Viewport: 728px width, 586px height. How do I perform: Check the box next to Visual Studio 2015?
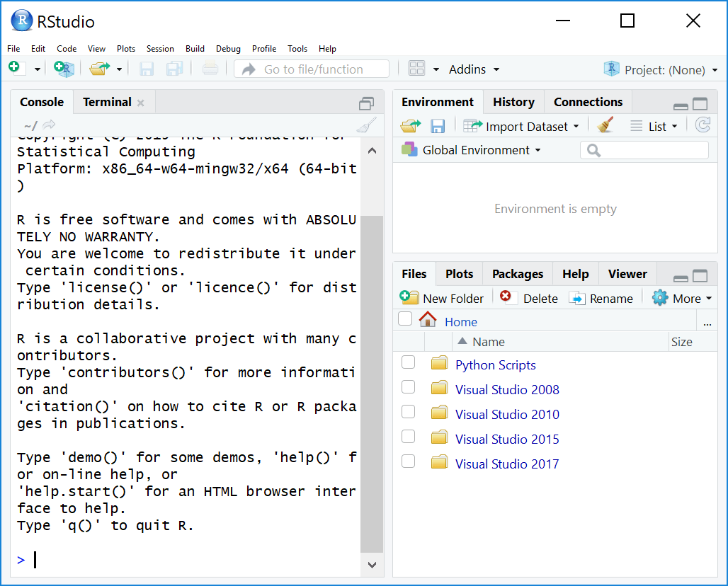click(x=408, y=436)
